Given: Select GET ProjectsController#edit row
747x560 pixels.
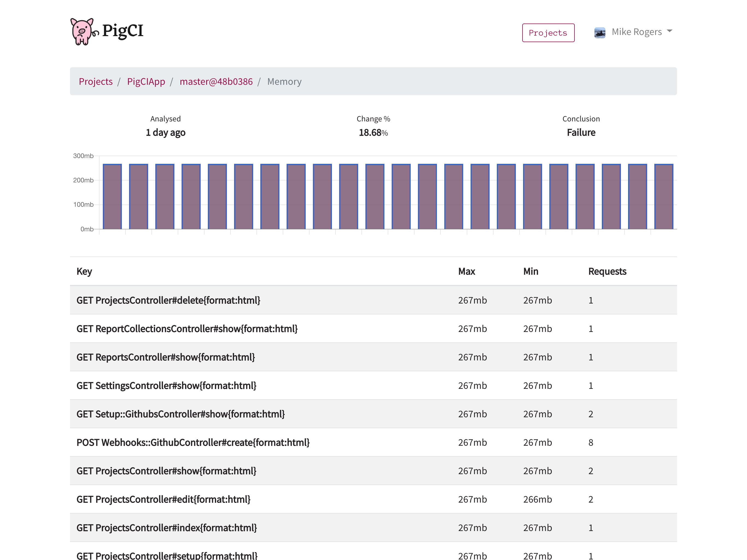Looking at the screenshot, I should coord(163,499).
